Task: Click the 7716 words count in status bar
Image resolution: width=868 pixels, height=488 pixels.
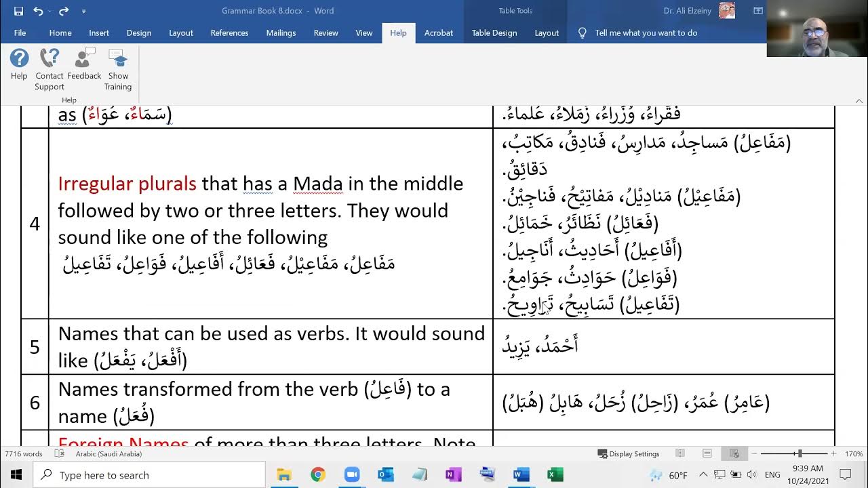Action: click(24, 454)
